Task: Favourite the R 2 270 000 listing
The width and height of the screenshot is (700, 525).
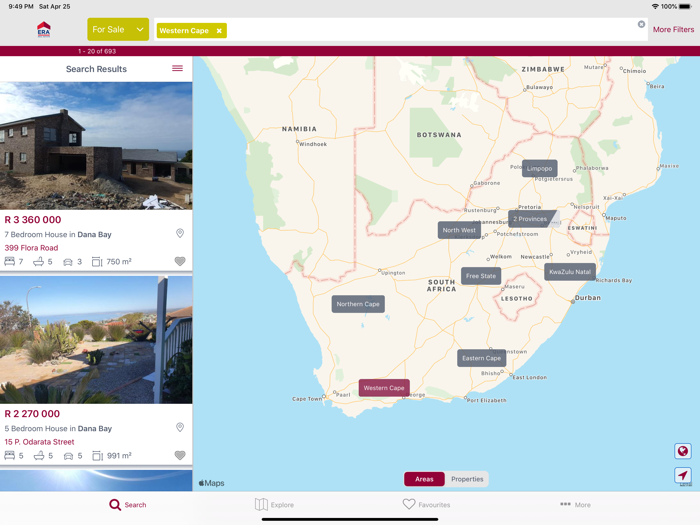Action: point(180,455)
